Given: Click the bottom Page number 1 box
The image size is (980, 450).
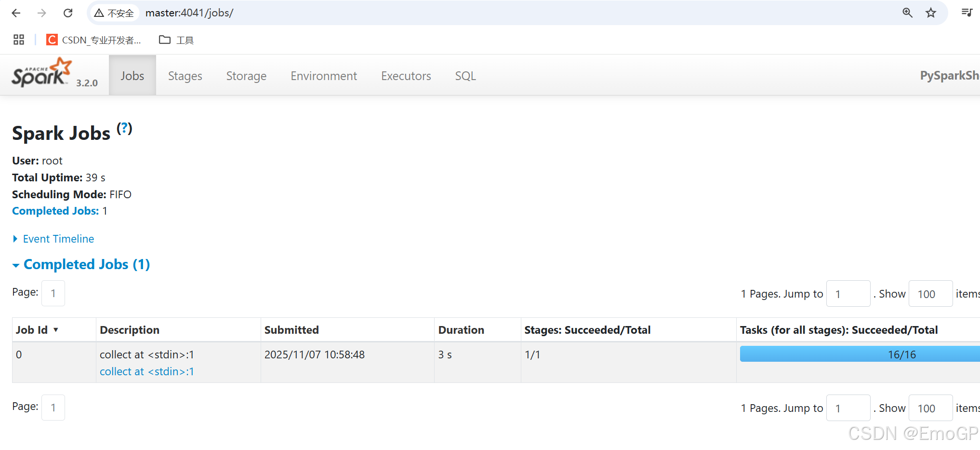Looking at the screenshot, I should tap(53, 408).
